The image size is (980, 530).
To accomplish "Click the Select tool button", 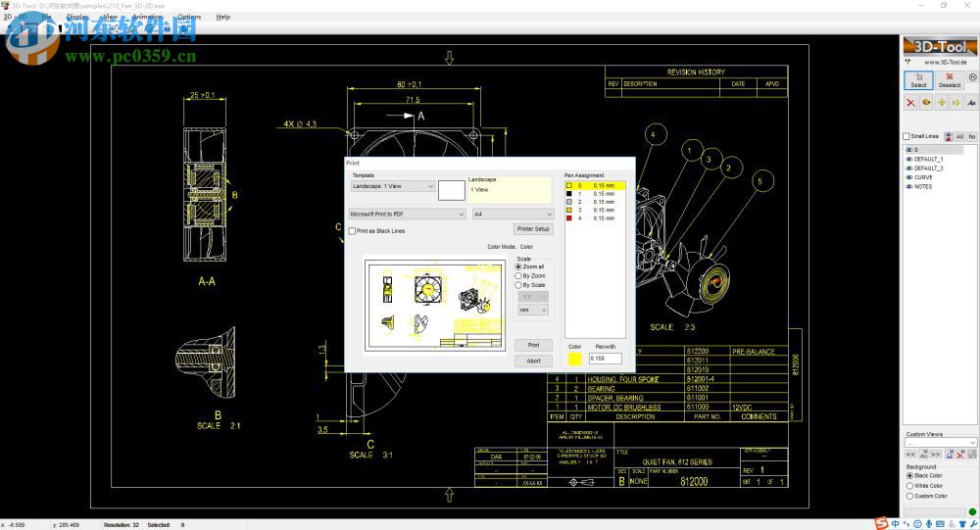I will (x=918, y=80).
